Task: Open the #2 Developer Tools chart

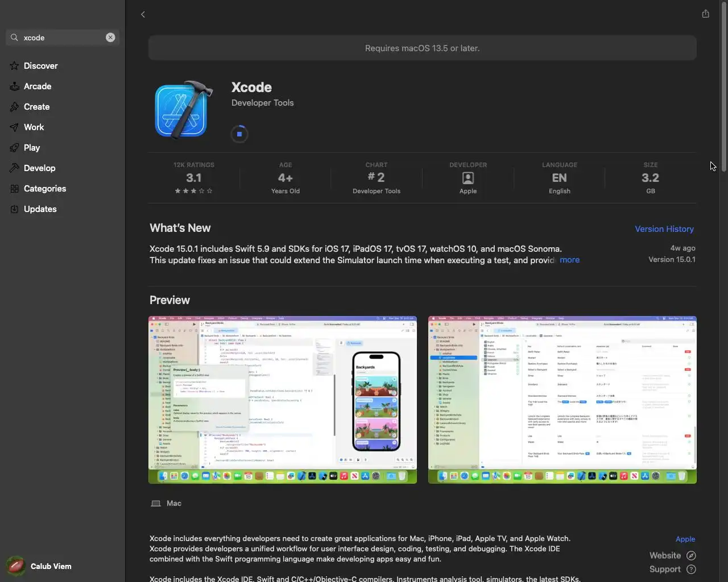Action: [x=377, y=178]
